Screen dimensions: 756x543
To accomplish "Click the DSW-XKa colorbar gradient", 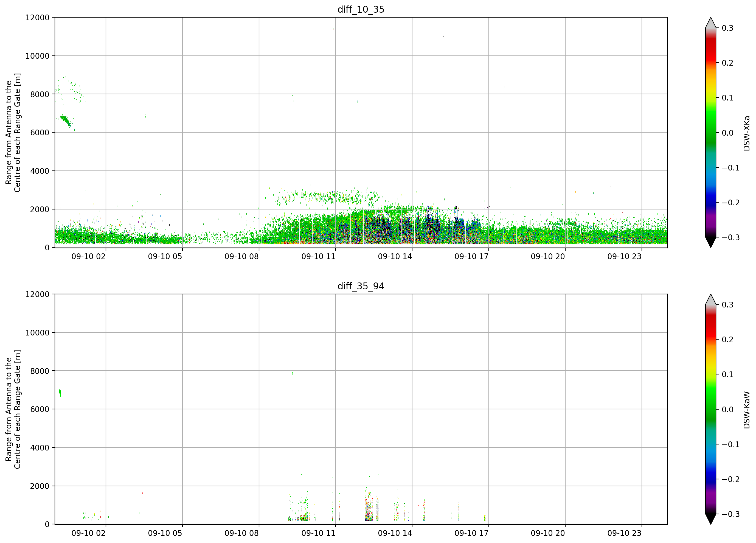I will [x=711, y=133].
